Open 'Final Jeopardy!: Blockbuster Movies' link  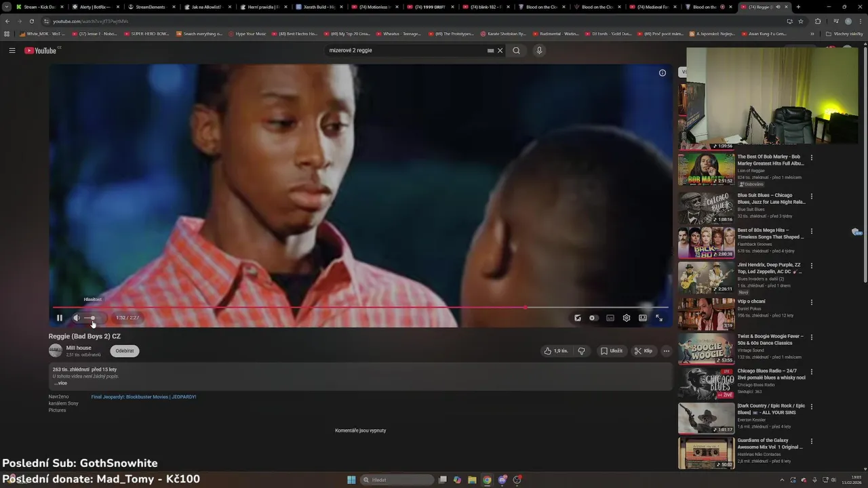pyautogui.click(x=144, y=396)
